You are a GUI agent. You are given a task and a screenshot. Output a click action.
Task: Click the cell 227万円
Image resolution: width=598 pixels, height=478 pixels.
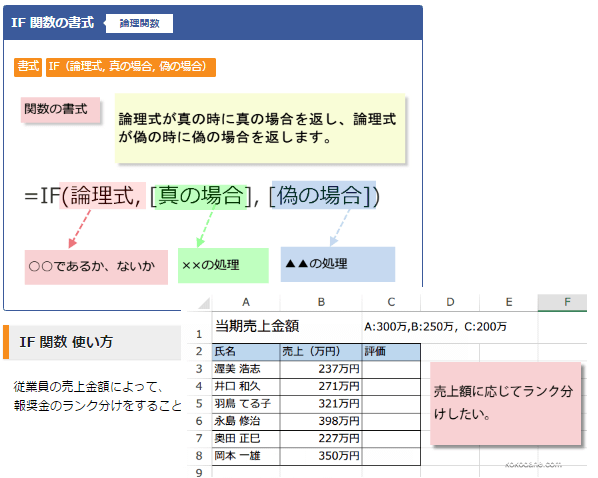point(321,439)
